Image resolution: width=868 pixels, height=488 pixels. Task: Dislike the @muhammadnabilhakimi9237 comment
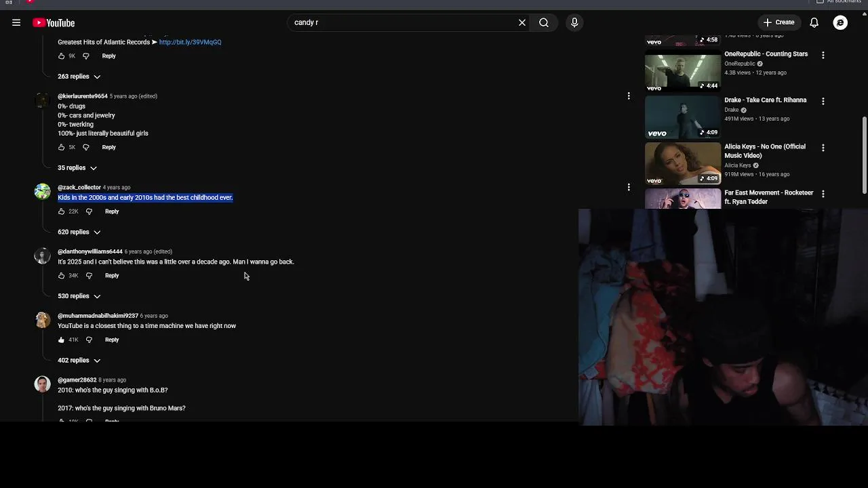[x=89, y=340]
